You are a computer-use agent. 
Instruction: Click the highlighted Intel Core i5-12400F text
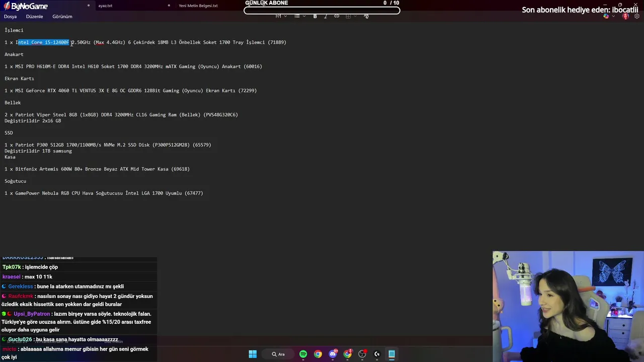pyautogui.click(x=43, y=42)
